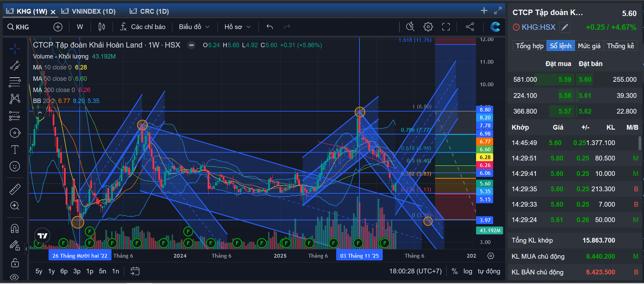Select the trend line drawing tool
Image resolution: width=644 pixels, height=284 pixels.
tap(15, 65)
